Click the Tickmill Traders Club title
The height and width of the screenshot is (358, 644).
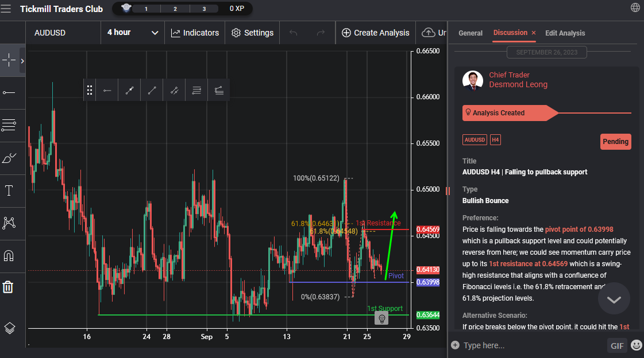pos(61,9)
